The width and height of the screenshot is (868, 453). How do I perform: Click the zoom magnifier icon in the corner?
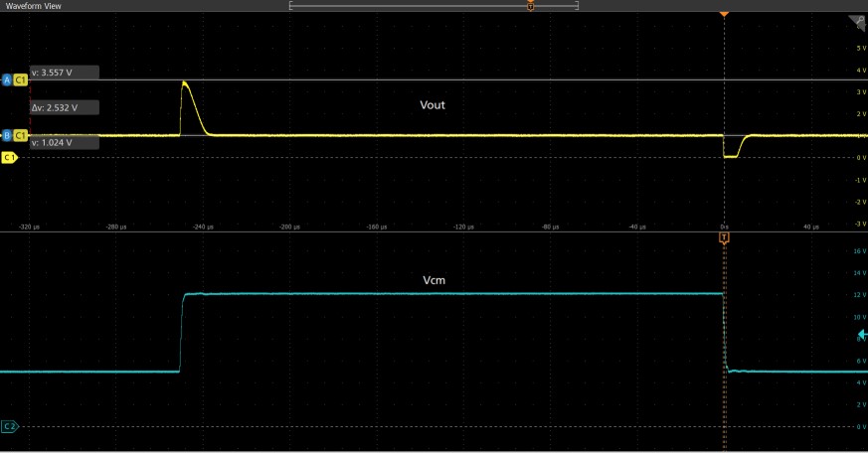click(x=859, y=23)
